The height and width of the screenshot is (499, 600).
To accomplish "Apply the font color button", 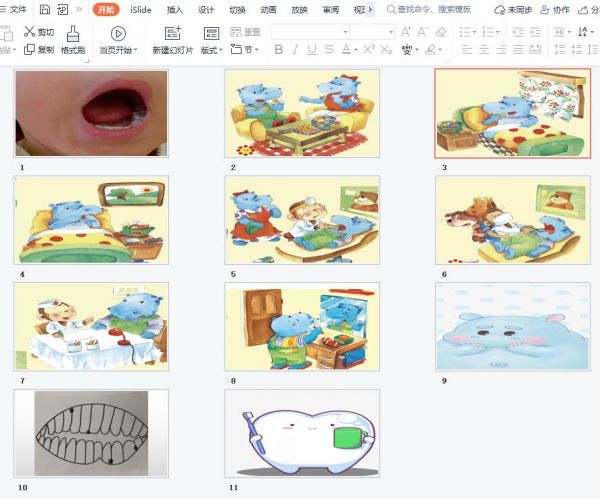I will click(346, 49).
